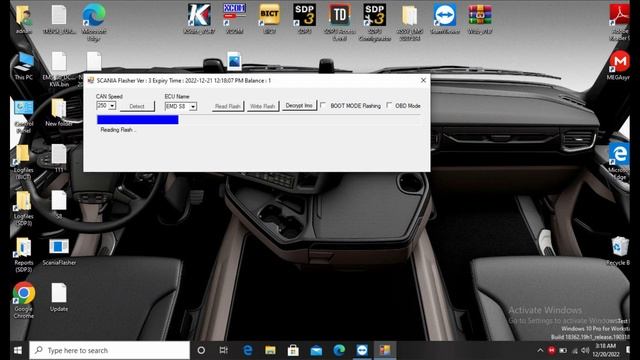Open the MEGAsync desktop shortcut

[x=619, y=65]
